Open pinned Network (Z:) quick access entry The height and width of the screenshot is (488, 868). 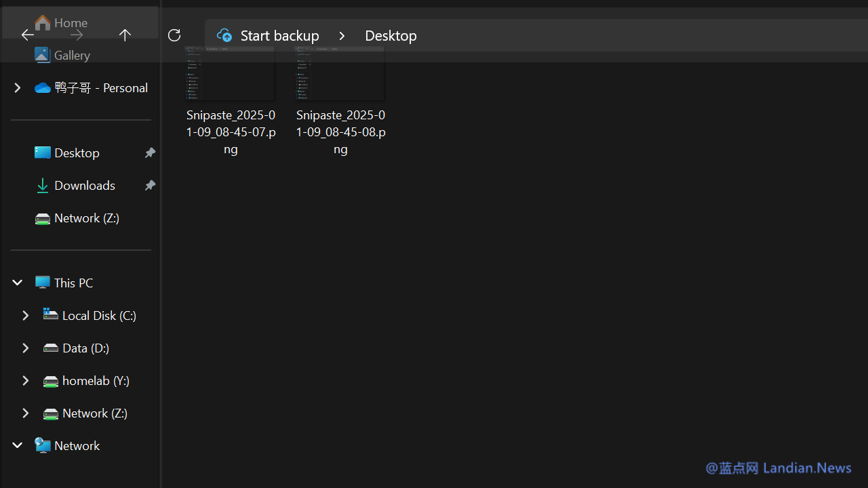pos(87,218)
